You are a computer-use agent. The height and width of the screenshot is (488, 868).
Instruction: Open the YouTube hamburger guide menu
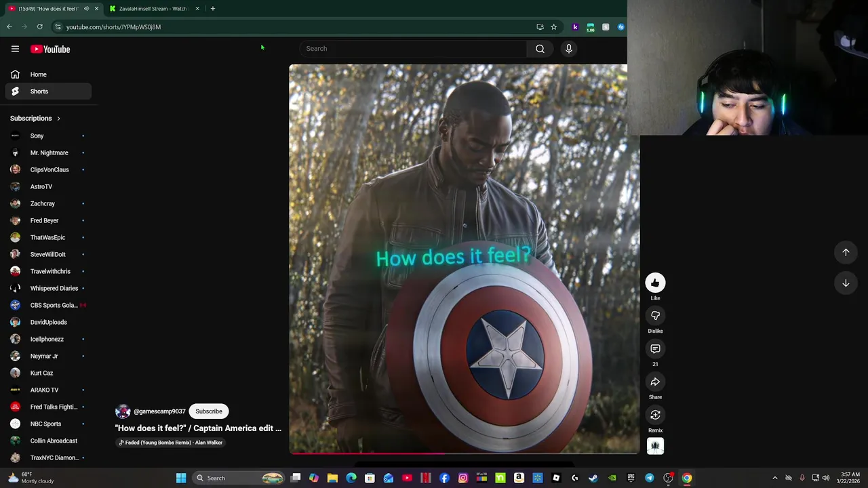[15, 49]
